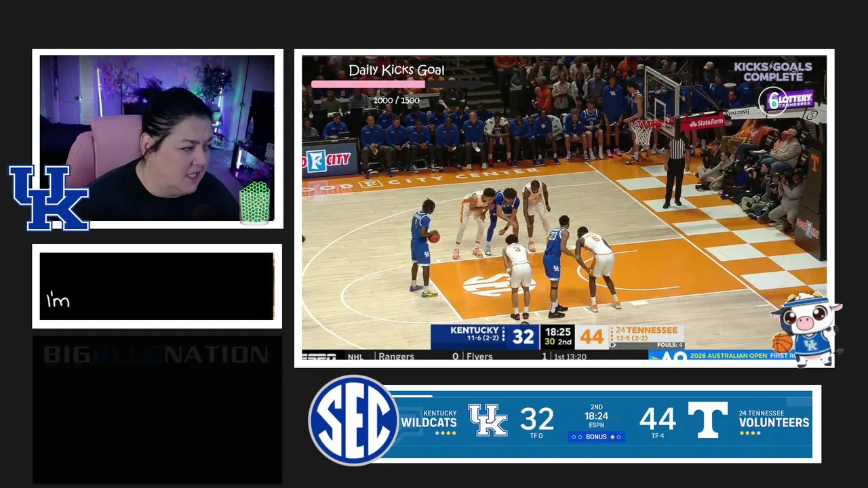Click the green honeycomb cup icon
This screenshot has height=488, width=868.
click(255, 202)
